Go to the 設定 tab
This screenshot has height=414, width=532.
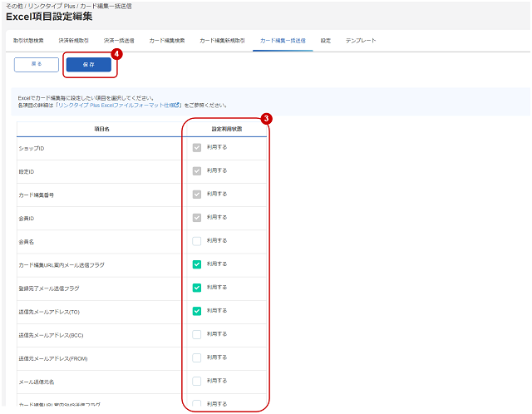click(x=326, y=41)
